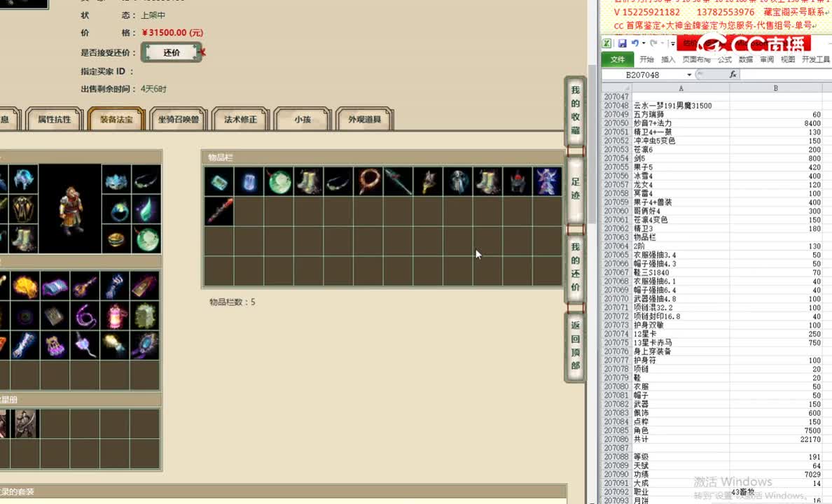Click the web page vertical scrollbar
The image size is (832, 504).
click(x=592, y=144)
